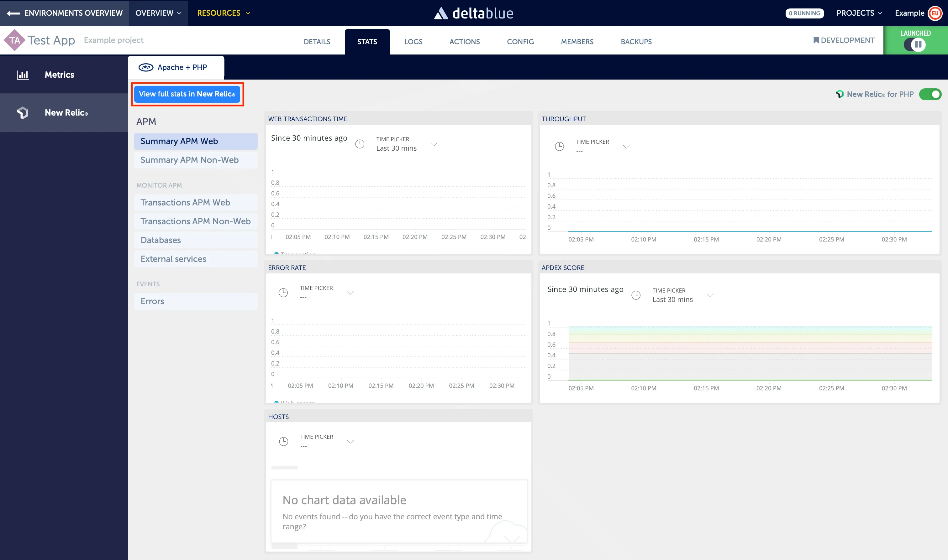Open the Backups tab
Viewport: 948px width, 560px height.
coord(636,42)
